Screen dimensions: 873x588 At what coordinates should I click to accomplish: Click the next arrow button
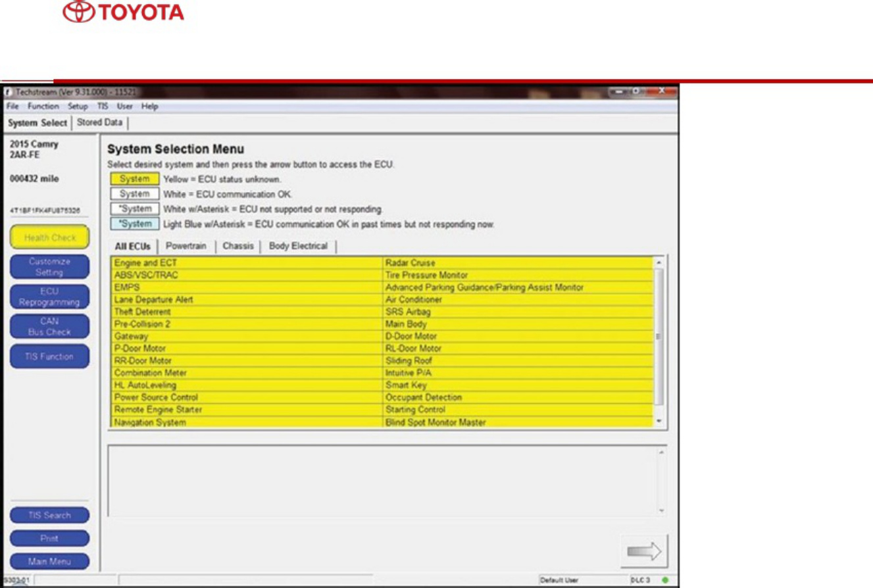tap(644, 551)
